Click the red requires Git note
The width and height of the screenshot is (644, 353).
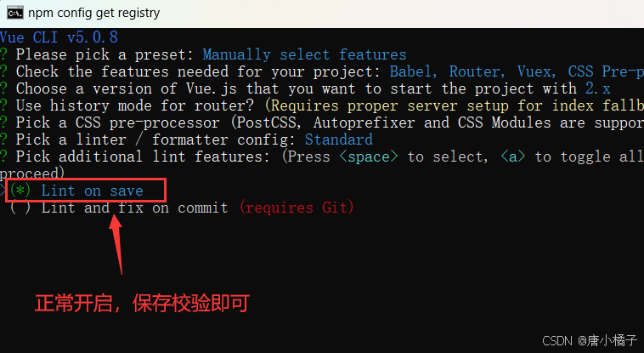(297, 208)
